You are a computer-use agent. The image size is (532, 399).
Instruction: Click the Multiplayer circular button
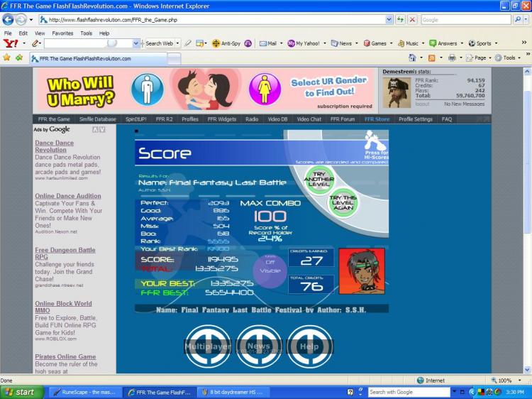[208, 346]
